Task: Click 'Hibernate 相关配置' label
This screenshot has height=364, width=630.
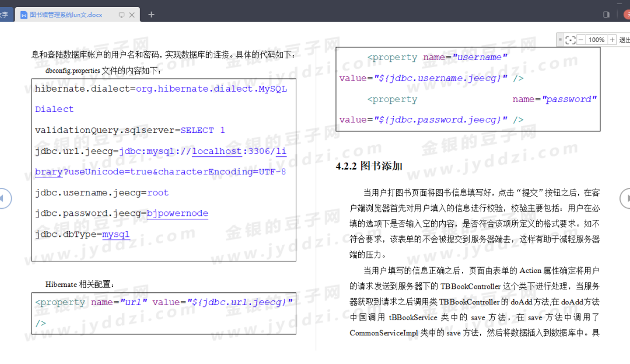Action: tap(79, 285)
